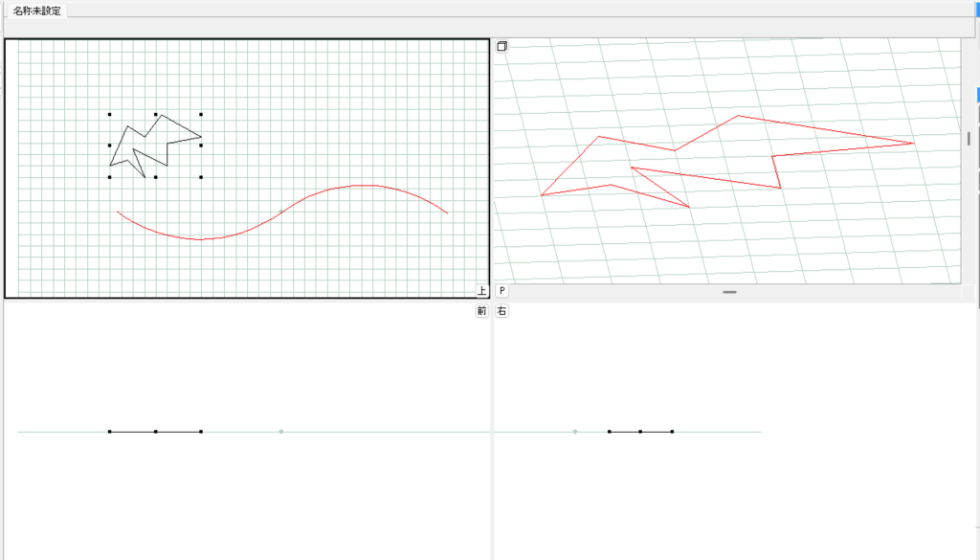The width and height of the screenshot is (980, 560).
Task: Click the bottom-right selection handle of the polygon
Action: (x=201, y=177)
